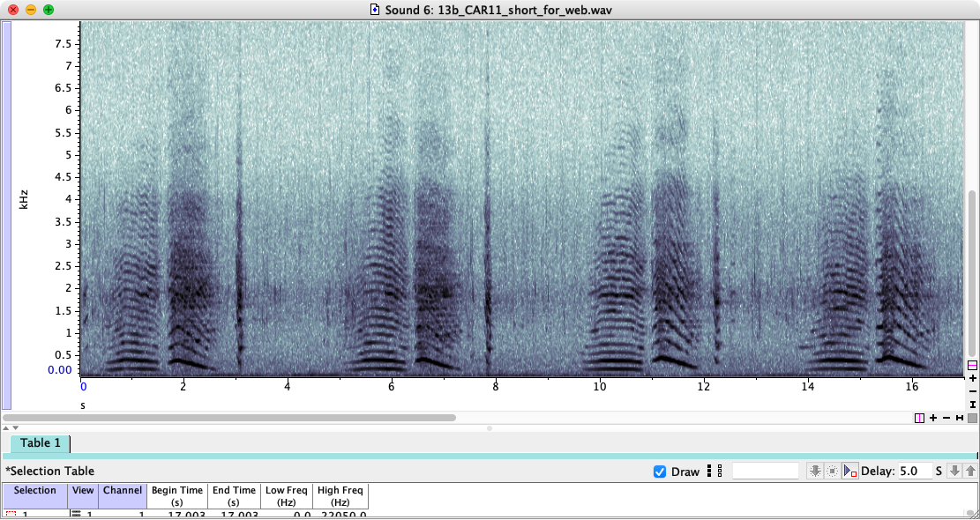Click the Selection column header
The width and height of the screenshot is (980, 520).
35,495
